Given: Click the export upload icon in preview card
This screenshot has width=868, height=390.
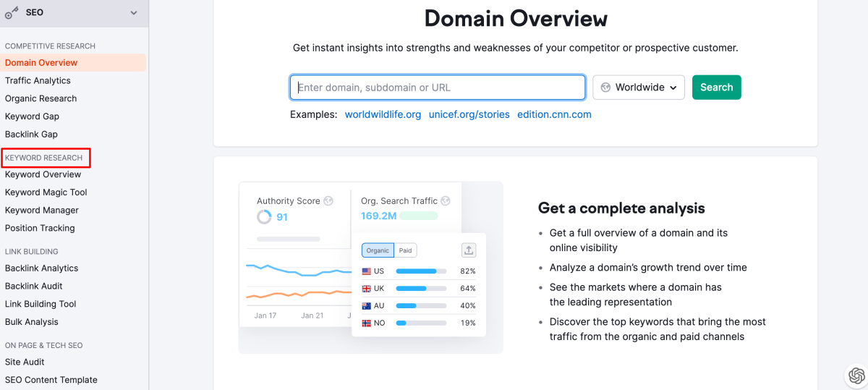Looking at the screenshot, I should pos(469,250).
